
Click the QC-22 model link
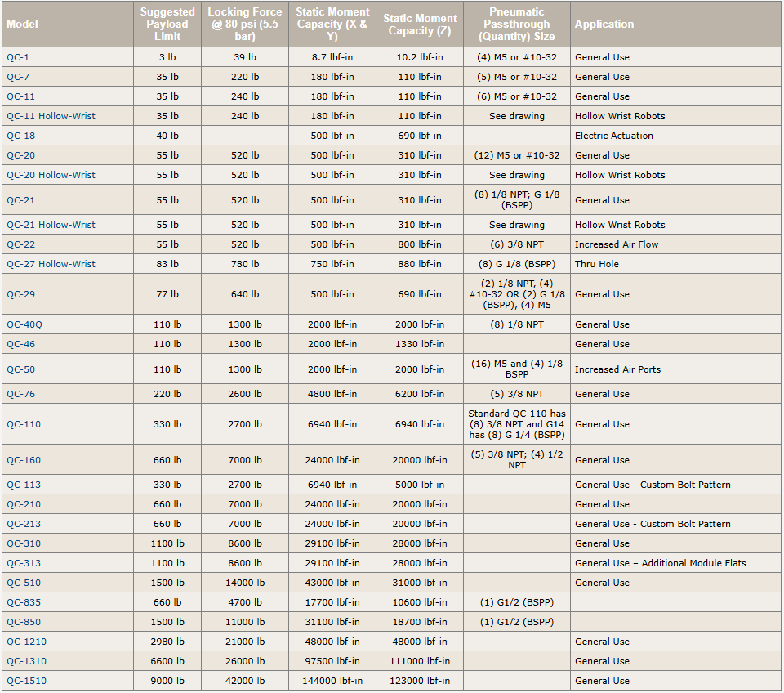21,244
